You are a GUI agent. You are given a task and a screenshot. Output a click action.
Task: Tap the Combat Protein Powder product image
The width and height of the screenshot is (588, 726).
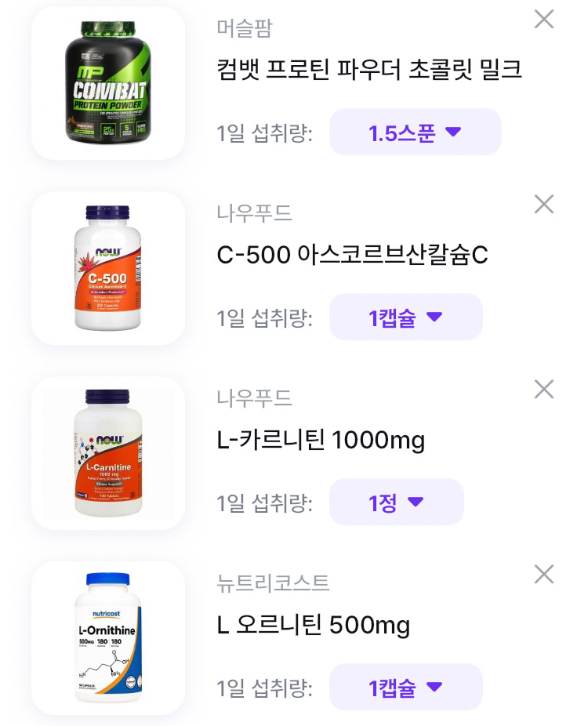click(x=108, y=83)
